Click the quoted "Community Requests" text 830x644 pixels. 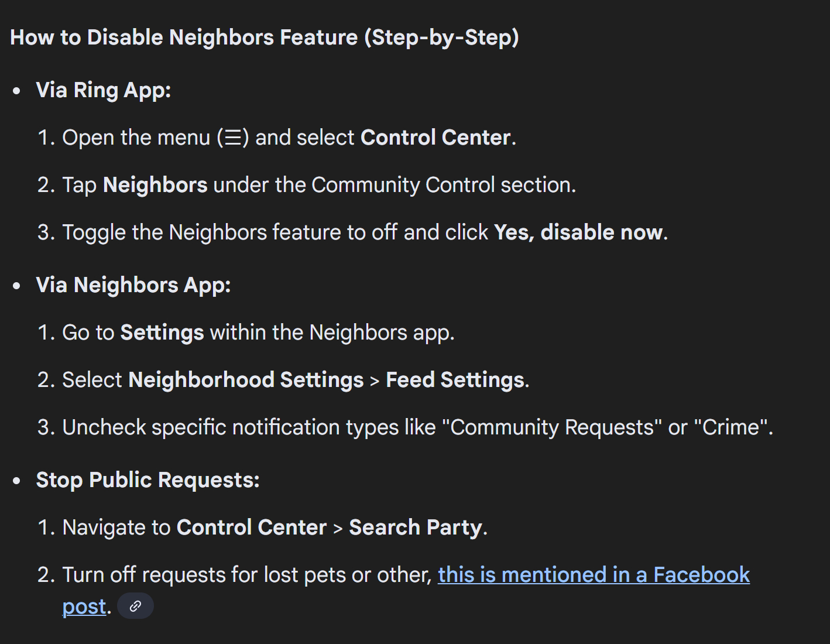pyautogui.click(x=552, y=427)
